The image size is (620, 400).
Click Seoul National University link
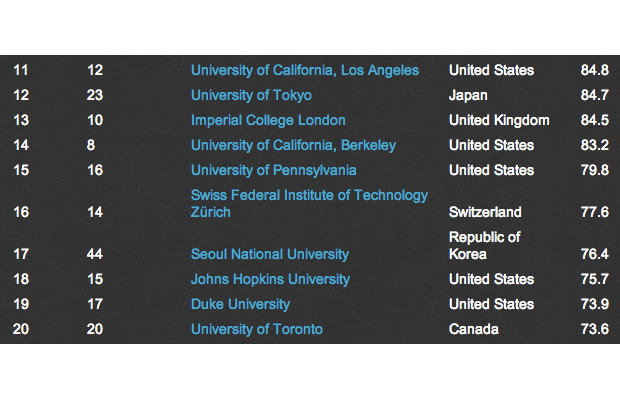tap(270, 254)
